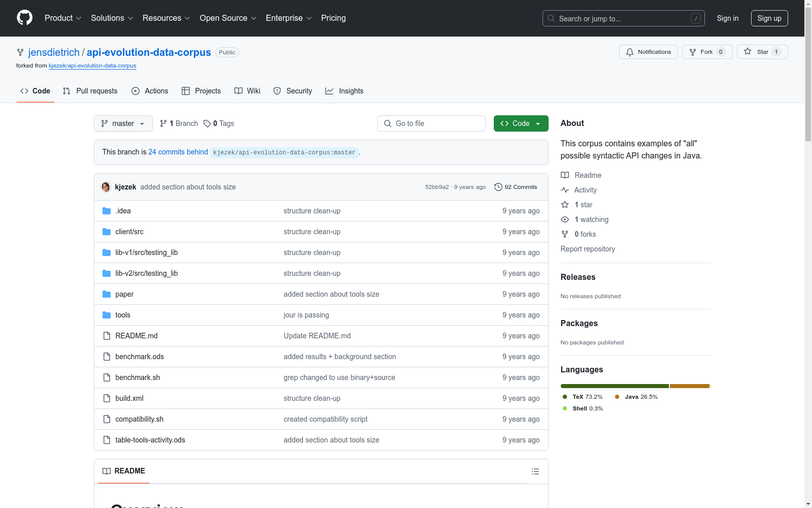Click the Shell language color dot
This screenshot has height=508, width=812.
tap(565, 408)
